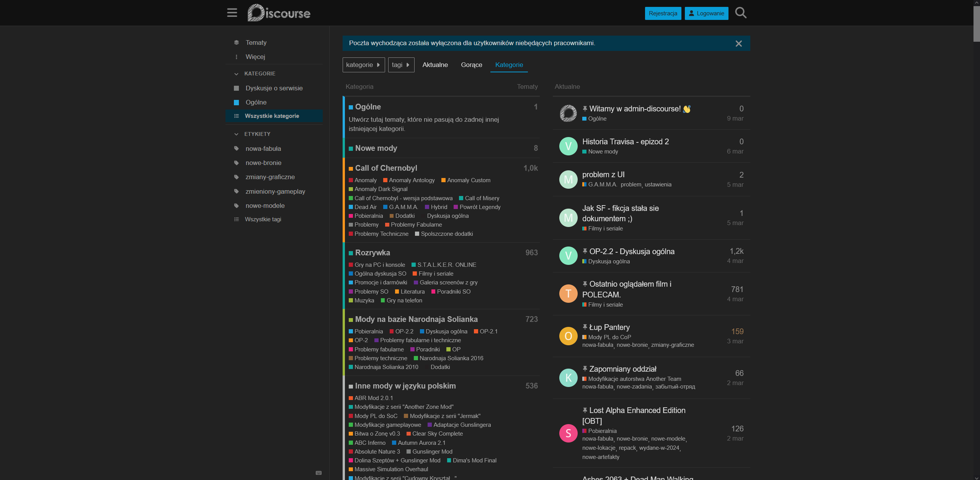The image size is (980, 480).
Task: Click the nowe-bronie tag icon
Action: (x=236, y=163)
